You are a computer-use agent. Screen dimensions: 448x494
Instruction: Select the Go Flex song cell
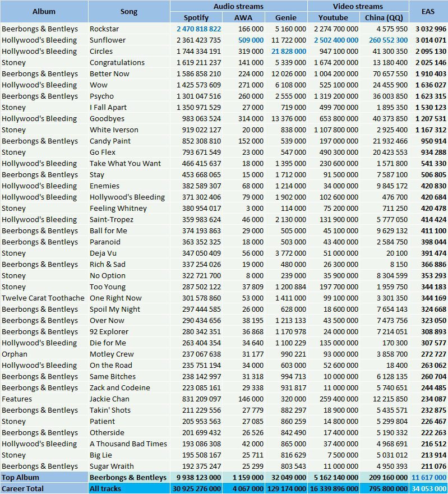click(x=129, y=153)
